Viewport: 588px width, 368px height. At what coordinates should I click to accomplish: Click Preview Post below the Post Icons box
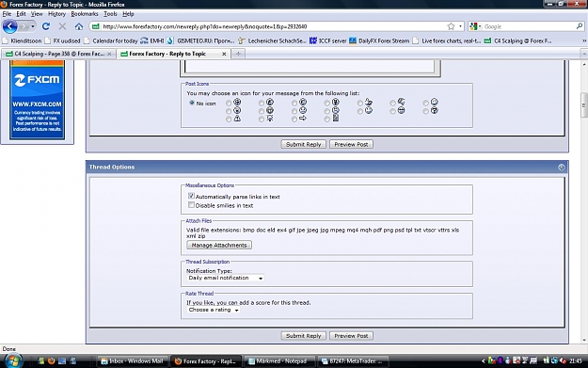point(351,144)
